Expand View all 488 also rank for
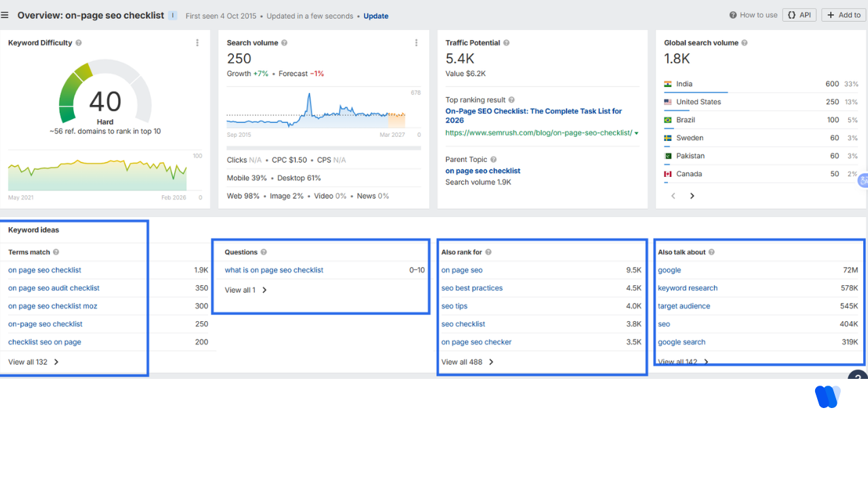This screenshot has width=868, height=488. pyautogui.click(x=467, y=362)
